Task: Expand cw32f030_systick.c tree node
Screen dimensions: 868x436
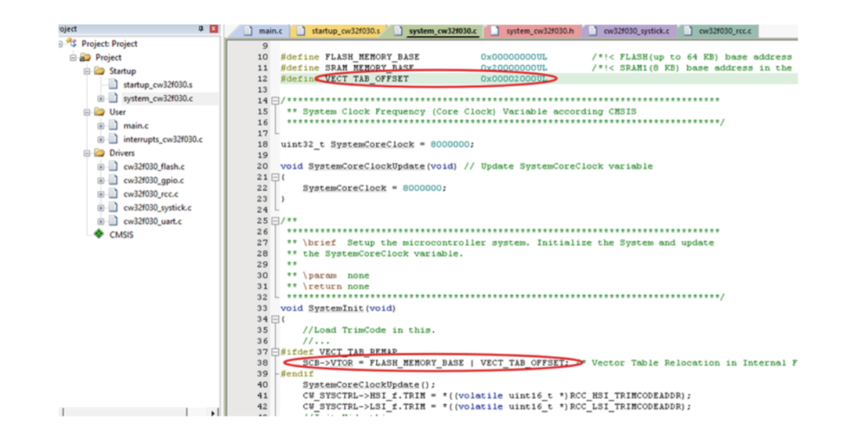Action: [x=100, y=208]
